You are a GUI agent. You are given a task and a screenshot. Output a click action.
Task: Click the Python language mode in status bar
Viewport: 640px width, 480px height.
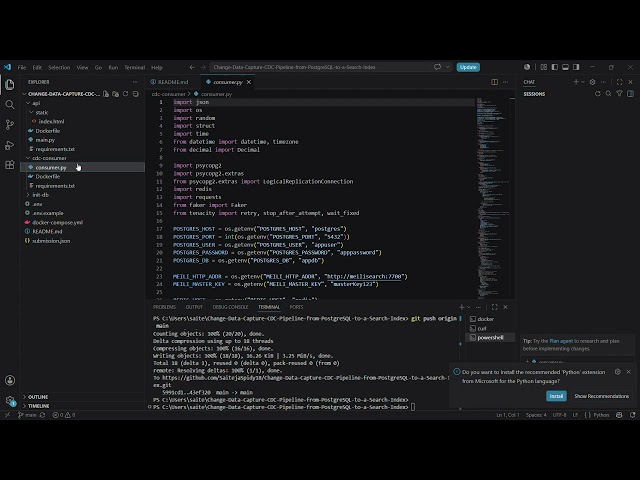point(601,415)
